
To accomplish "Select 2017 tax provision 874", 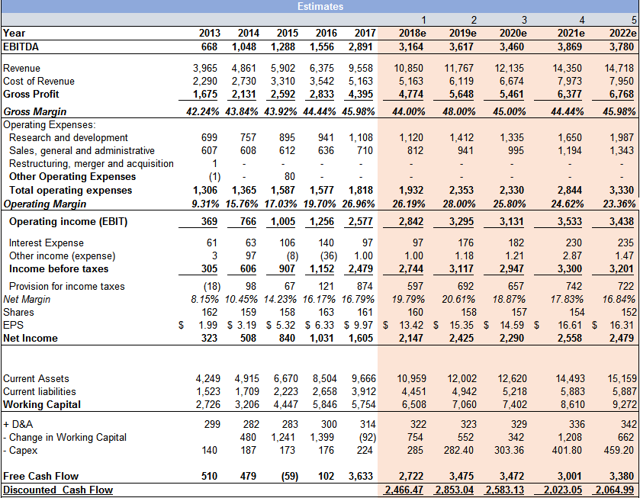I will pos(364,286).
